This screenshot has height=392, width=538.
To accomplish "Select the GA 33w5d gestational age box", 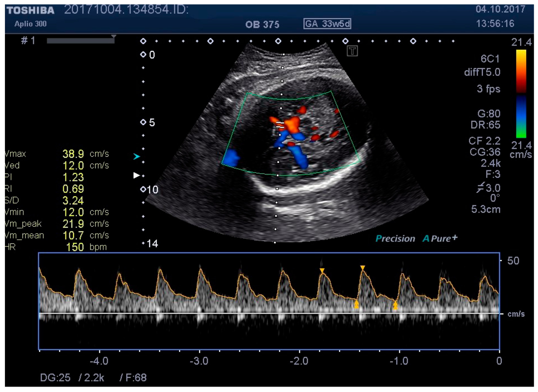I will click(x=327, y=24).
